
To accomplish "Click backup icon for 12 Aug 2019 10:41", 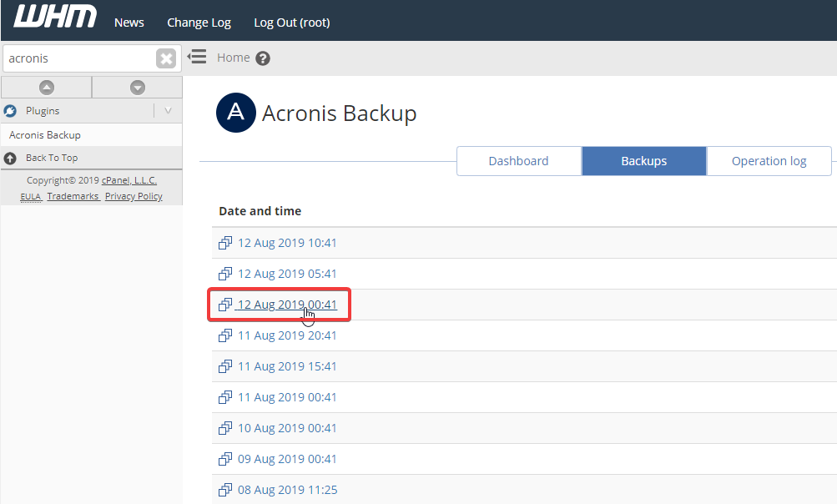I will pos(225,243).
